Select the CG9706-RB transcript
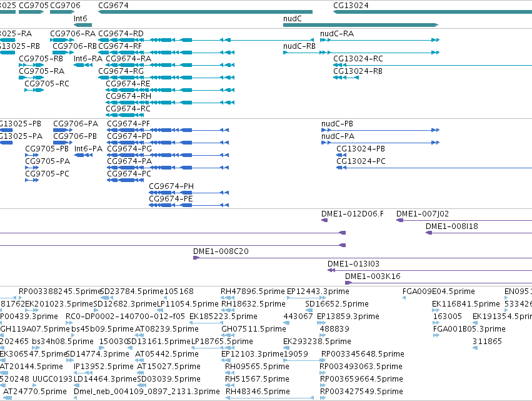The height and width of the screenshot is (401, 532). click(74, 46)
